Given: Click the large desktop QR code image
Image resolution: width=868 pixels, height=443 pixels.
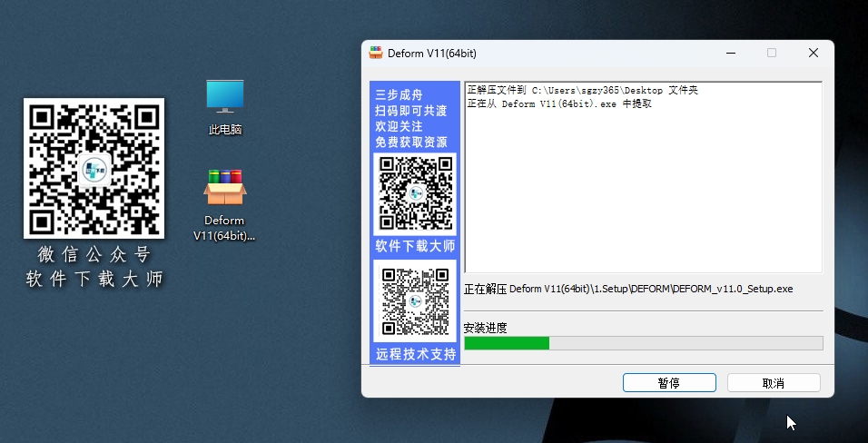Looking at the screenshot, I should click(x=94, y=168).
